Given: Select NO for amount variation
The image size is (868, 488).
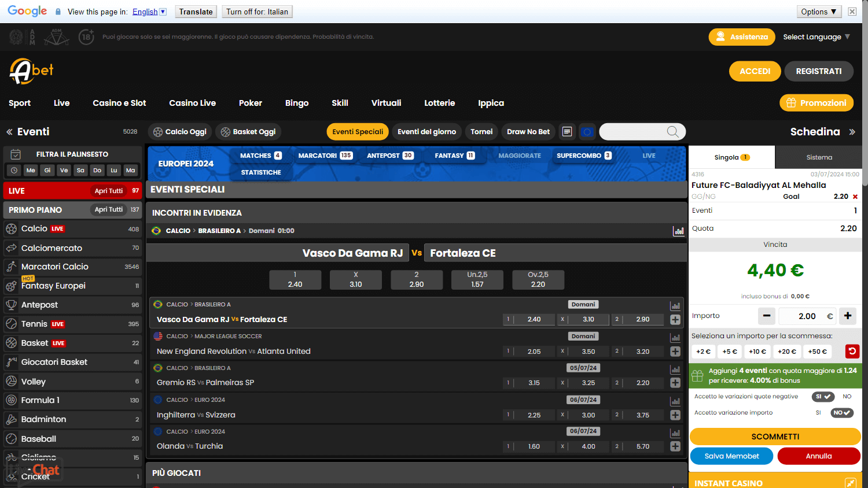Looking at the screenshot, I should [842, 413].
